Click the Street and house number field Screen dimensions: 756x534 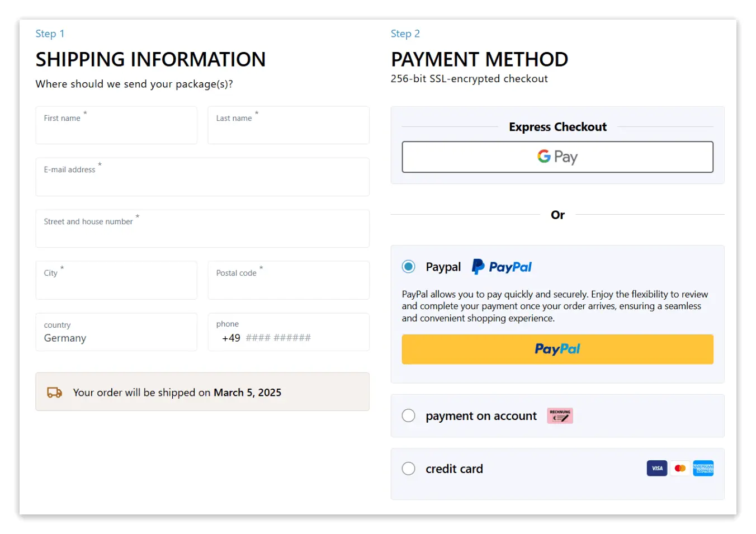tap(202, 229)
